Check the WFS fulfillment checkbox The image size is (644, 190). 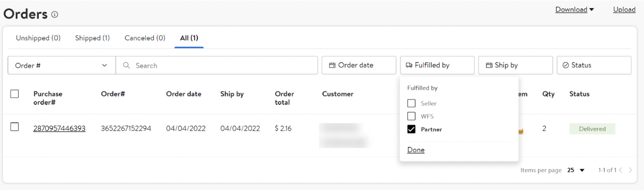(412, 116)
